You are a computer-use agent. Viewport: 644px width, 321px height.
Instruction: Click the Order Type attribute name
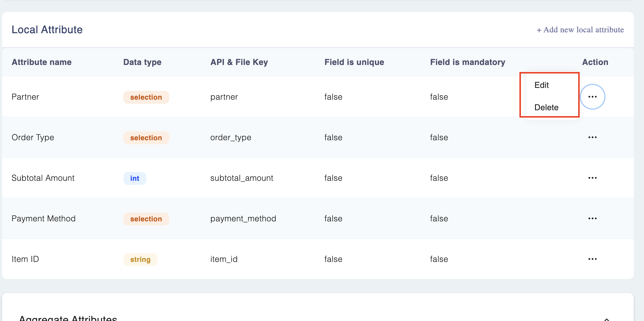[x=33, y=137]
